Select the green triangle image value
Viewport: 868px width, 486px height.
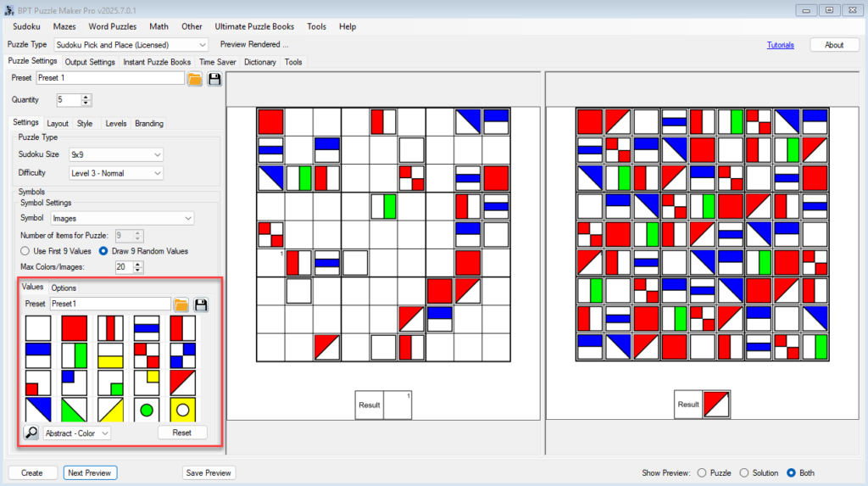click(75, 410)
